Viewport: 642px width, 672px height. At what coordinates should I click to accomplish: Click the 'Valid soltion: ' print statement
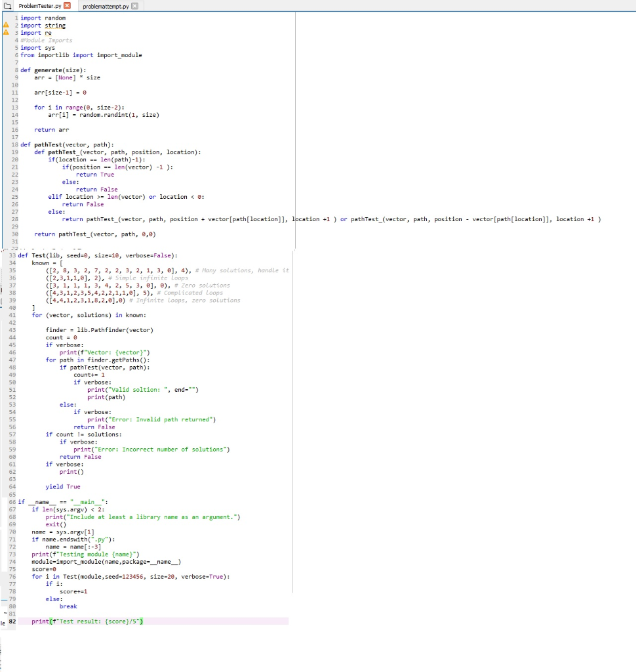tap(143, 390)
